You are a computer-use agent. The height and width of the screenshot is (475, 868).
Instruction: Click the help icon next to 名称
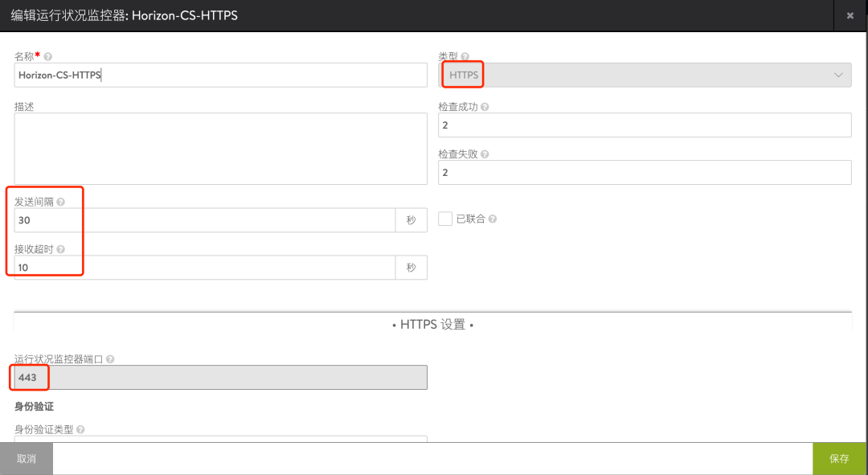pyautogui.click(x=48, y=56)
